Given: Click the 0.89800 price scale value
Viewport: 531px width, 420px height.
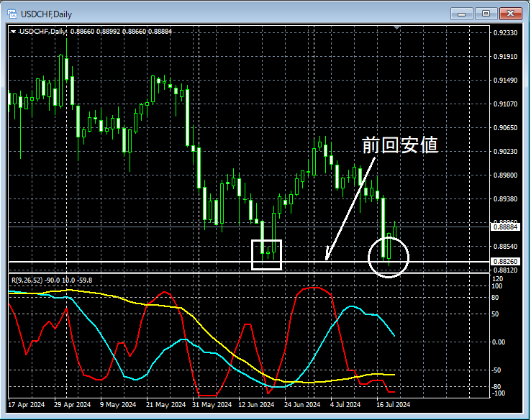Looking at the screenshot, I should (x=506, y=175).
